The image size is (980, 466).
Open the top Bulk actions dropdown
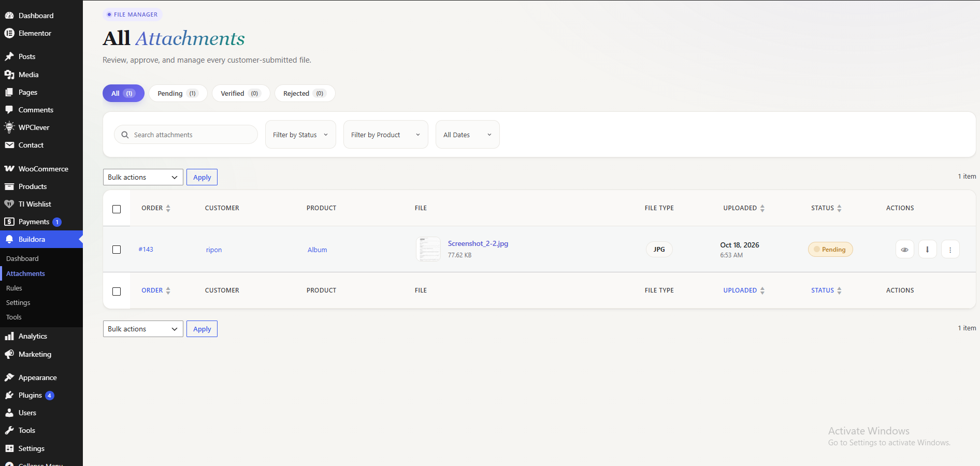tap(143, 177)
